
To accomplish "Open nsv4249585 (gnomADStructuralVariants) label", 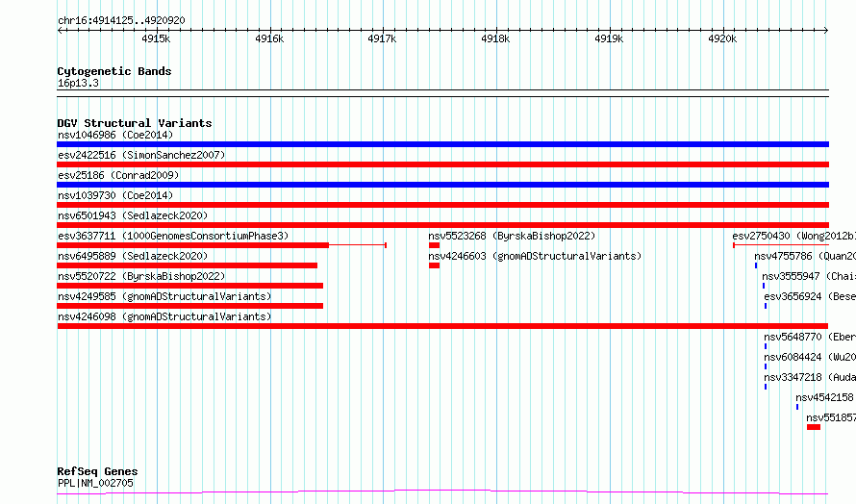I will [164, 296].
